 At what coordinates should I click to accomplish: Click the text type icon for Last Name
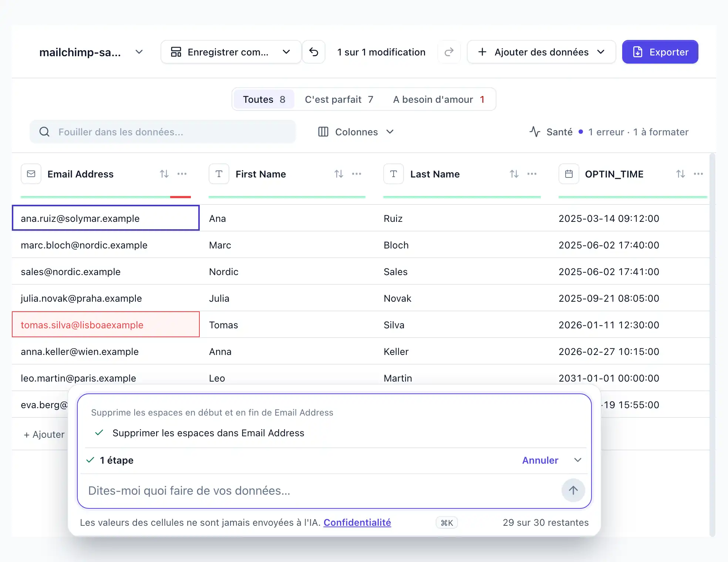click(394, 174)
